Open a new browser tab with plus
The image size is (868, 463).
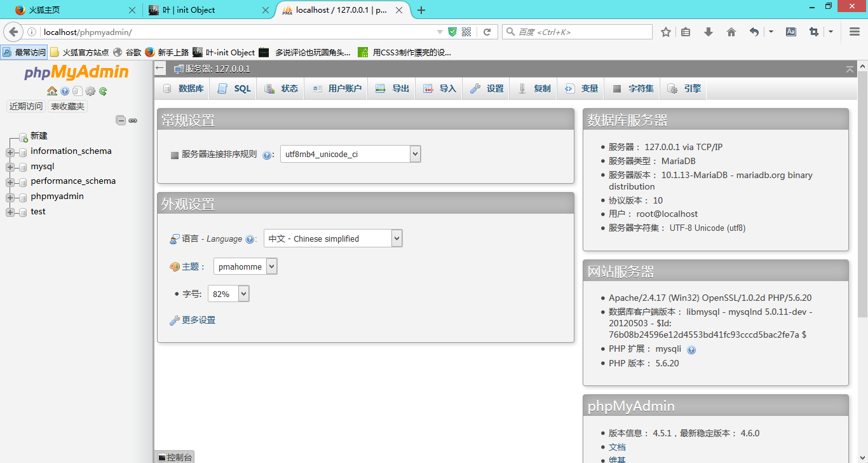pos(421,10)
